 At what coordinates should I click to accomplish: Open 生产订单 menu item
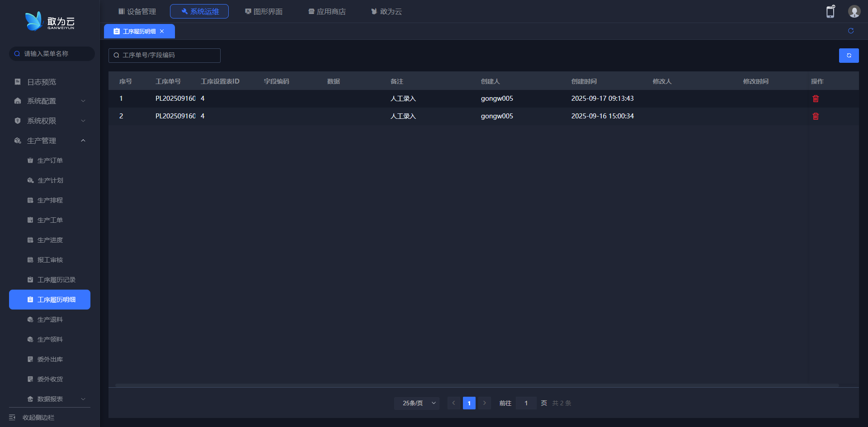[50, 160]
